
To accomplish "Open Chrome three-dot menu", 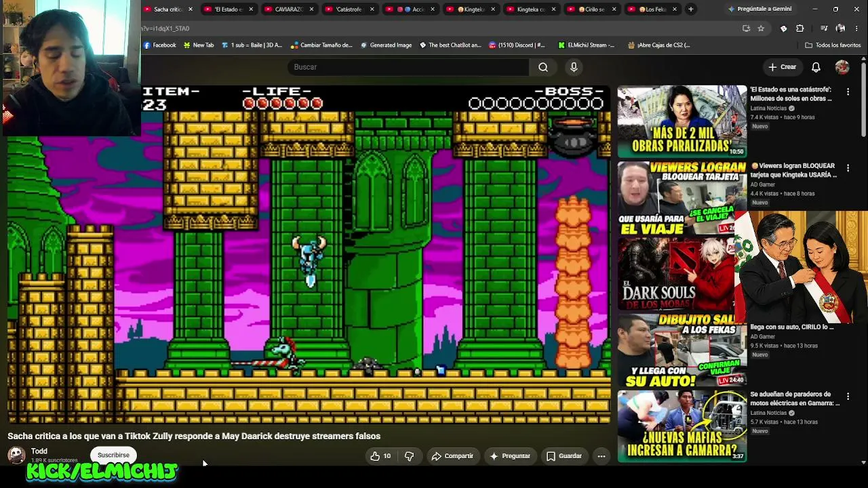I will (x=857, y=28).
